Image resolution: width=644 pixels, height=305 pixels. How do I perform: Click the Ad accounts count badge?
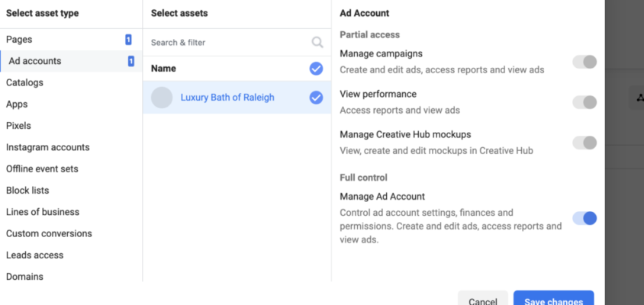(x=131, y=62)
